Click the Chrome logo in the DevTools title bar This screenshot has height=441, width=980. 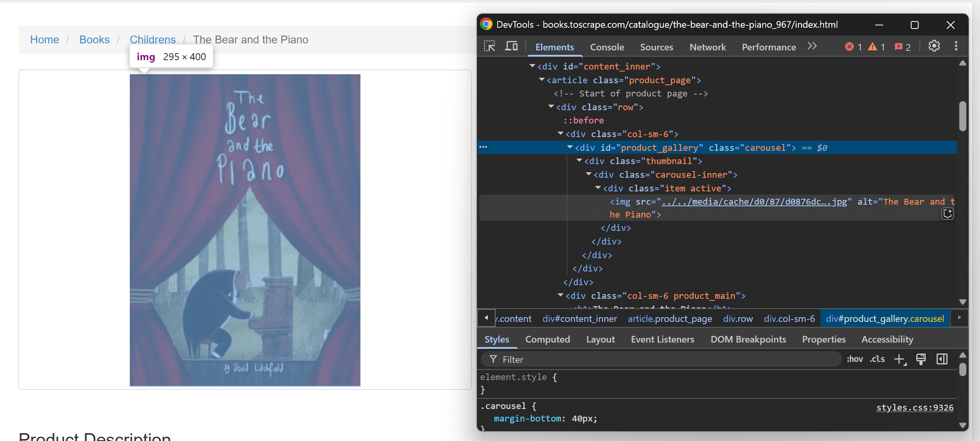(486, 24)
